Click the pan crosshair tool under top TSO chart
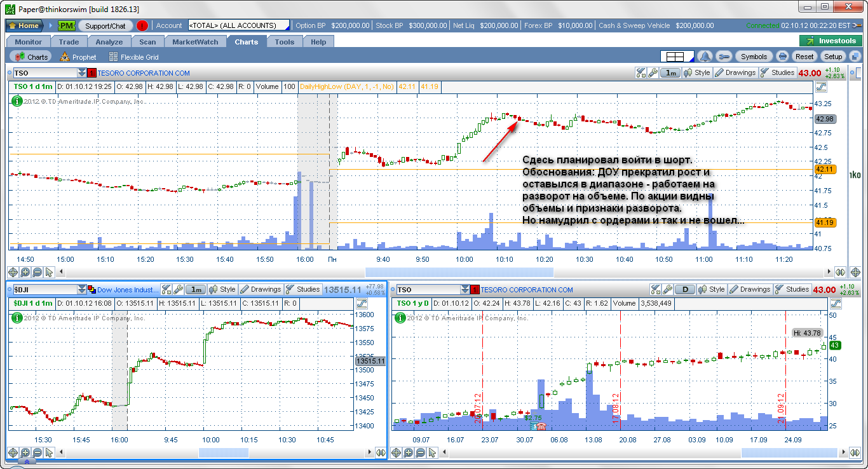 (13, 272)
